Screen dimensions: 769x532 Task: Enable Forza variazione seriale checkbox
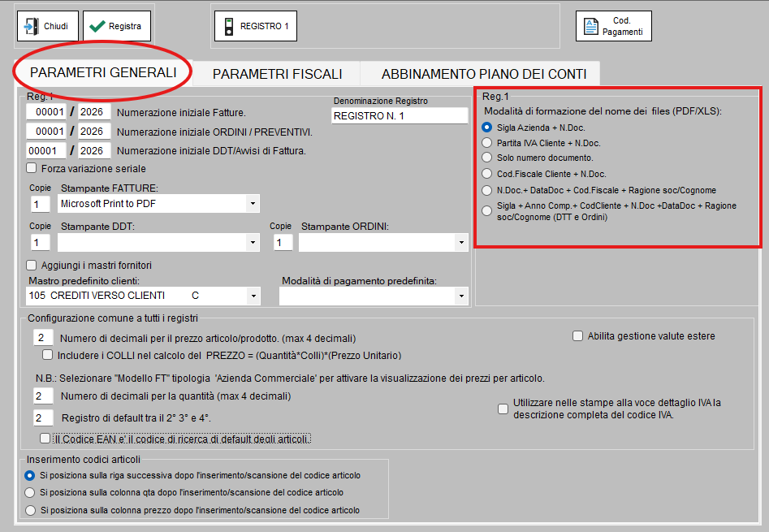click(32, 169)
